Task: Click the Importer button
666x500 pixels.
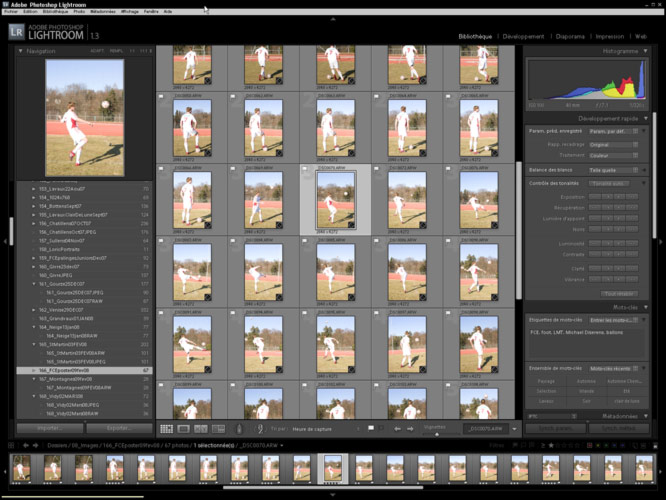Action: click(48, 427)
